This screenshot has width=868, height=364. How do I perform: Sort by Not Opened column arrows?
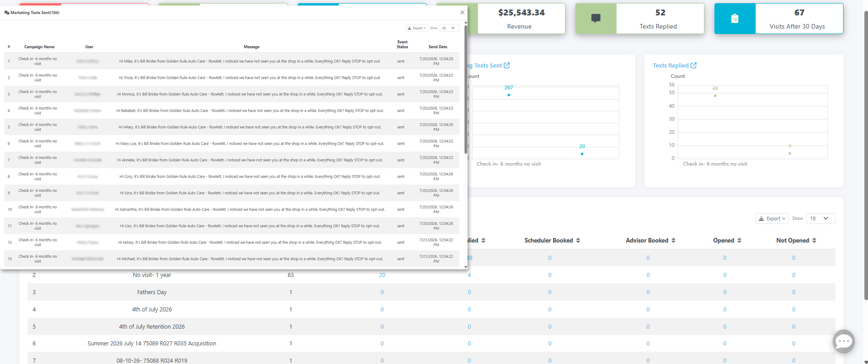pyautogui.click(x=814, y=241)
